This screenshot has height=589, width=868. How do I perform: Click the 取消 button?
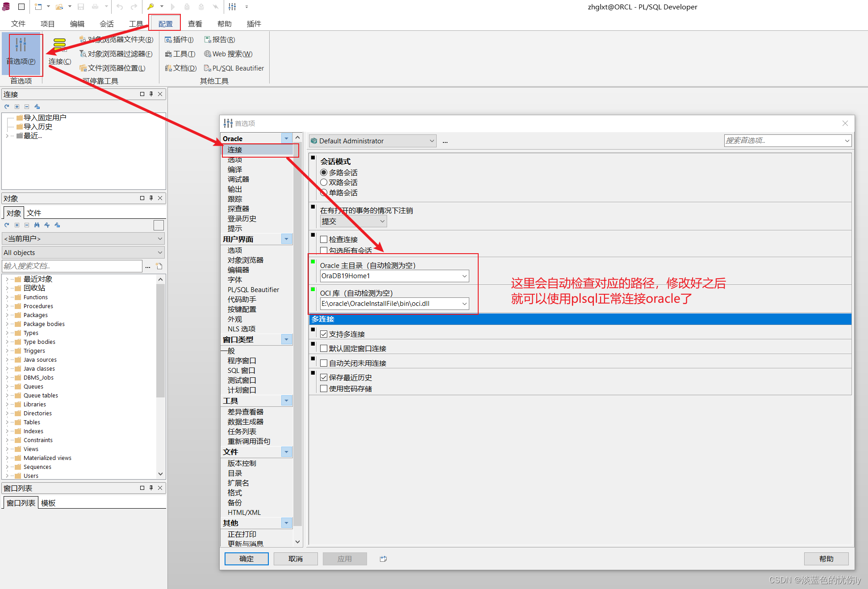click(296, 559)
